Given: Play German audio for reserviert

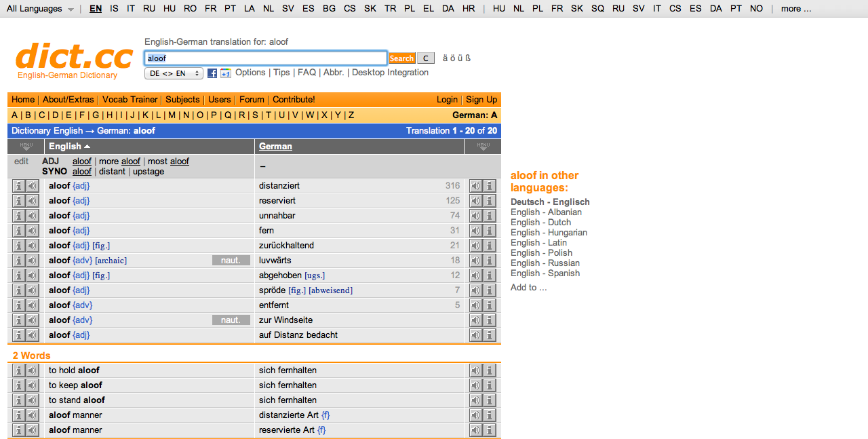Looking at the screenshot, I should pyautogui.click(x=476, y=201).
